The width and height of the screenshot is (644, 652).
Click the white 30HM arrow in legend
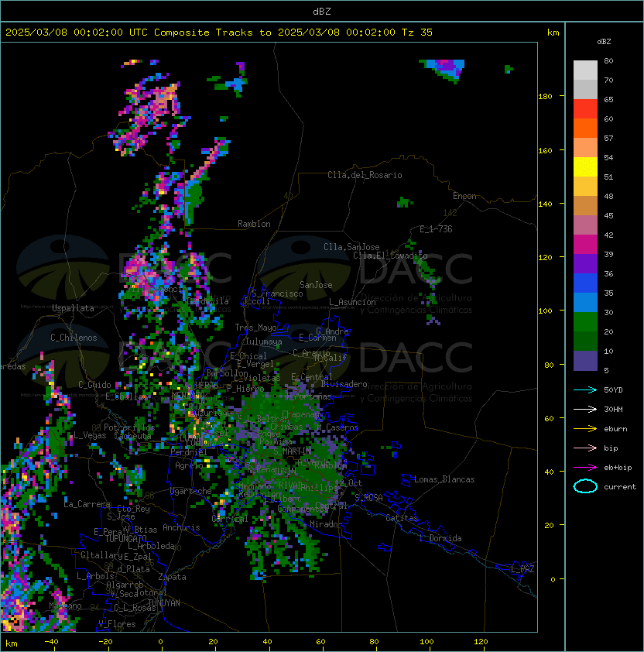(x=585, y=410)
